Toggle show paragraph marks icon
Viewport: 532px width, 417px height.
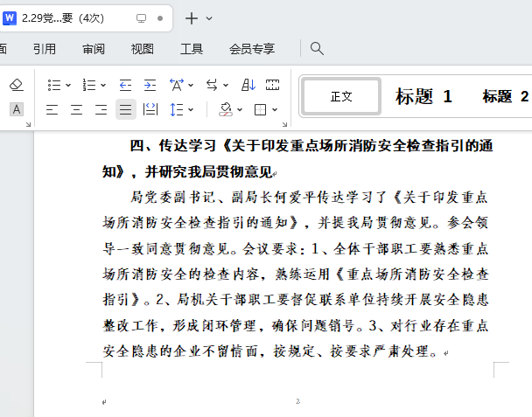[272, 85]
